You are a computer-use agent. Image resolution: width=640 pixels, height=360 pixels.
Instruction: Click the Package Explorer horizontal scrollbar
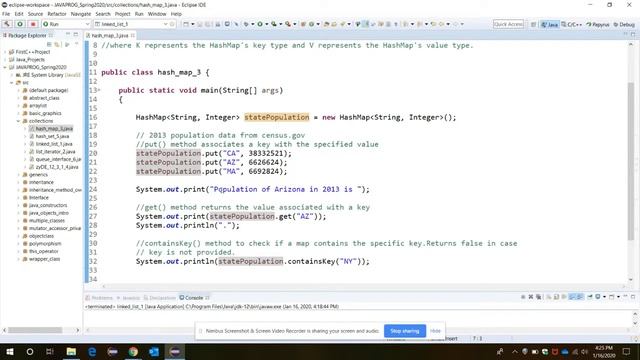[35, 330]
